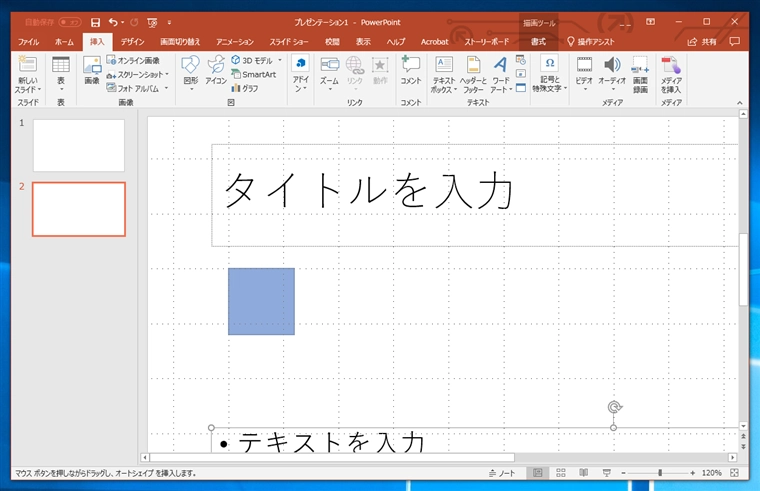The image size is (760, 491).
Task: Click the 新しいスライド (New Slide) icon
Action: [27, 64]
